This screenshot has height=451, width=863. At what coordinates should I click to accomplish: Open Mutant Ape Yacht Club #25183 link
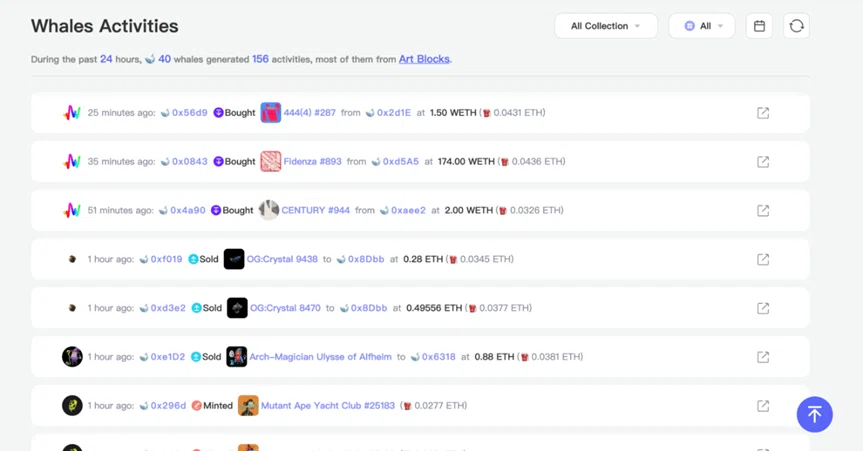point(327,405)
